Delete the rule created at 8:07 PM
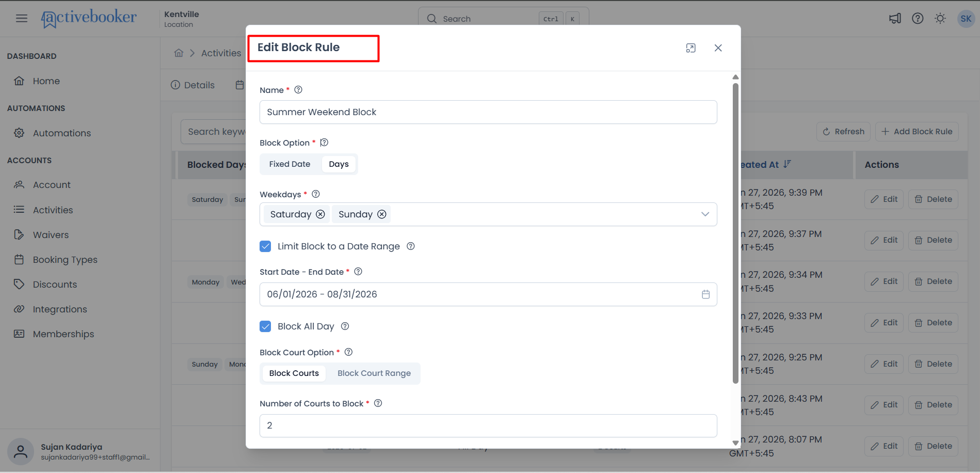 click(x=933, y=446)
